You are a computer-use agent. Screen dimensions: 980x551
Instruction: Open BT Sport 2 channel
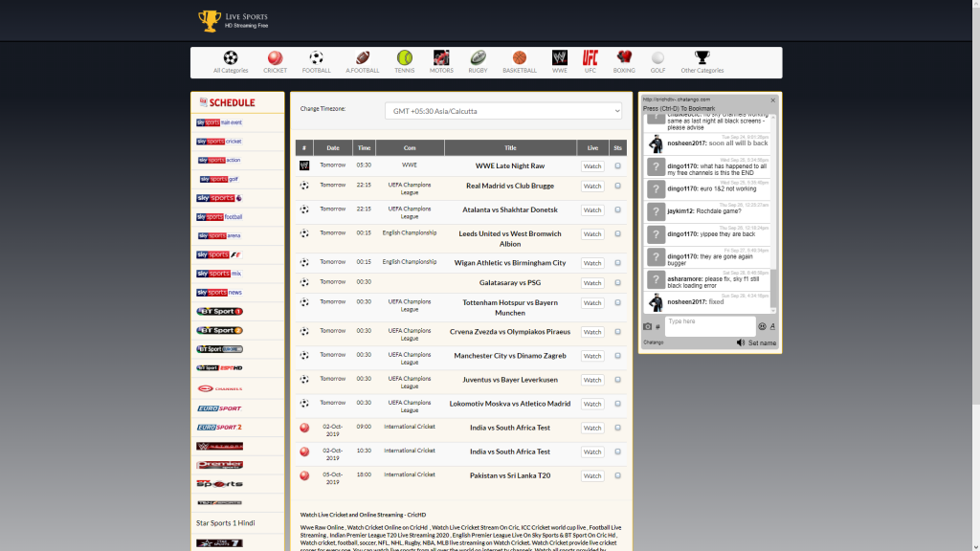[219, 330]
